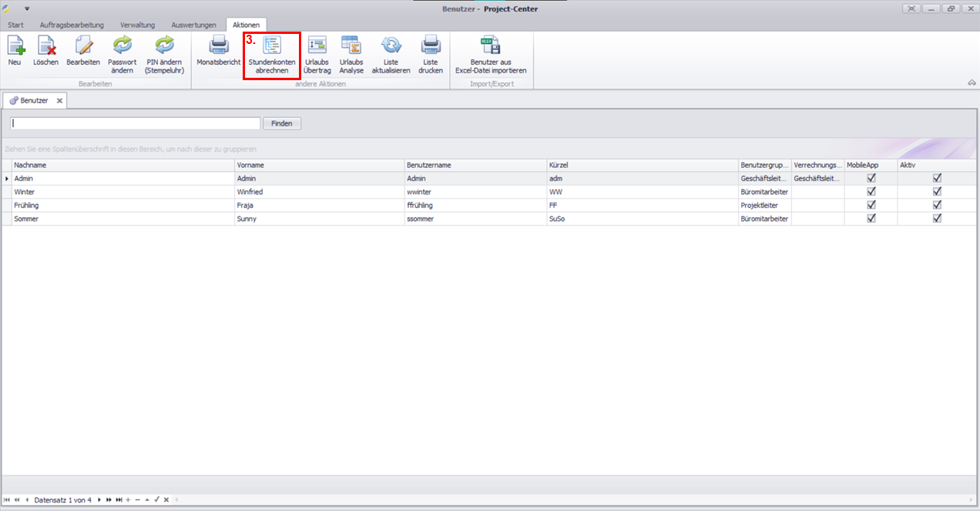Click Passwort ändern icon
The image size is (980, 511).
tap(122, 46)
